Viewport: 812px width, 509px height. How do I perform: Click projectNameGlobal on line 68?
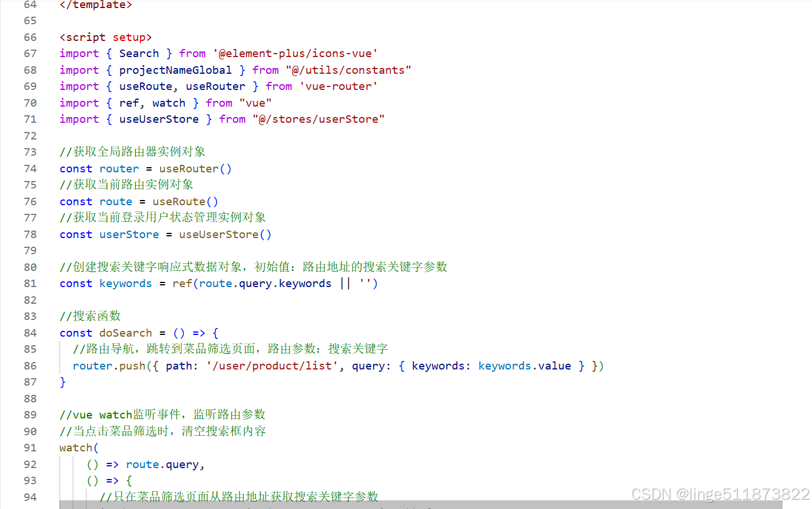coord(175,70)
